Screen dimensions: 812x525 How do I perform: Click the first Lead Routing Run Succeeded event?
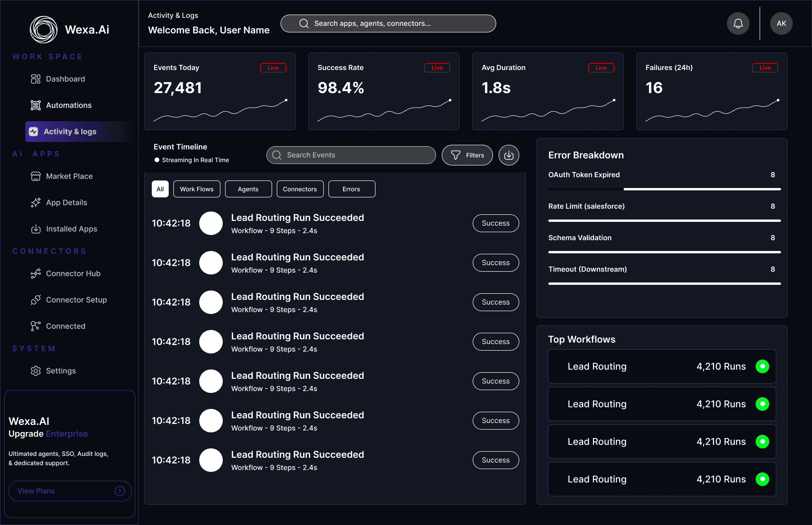click(x=335, y=223)
